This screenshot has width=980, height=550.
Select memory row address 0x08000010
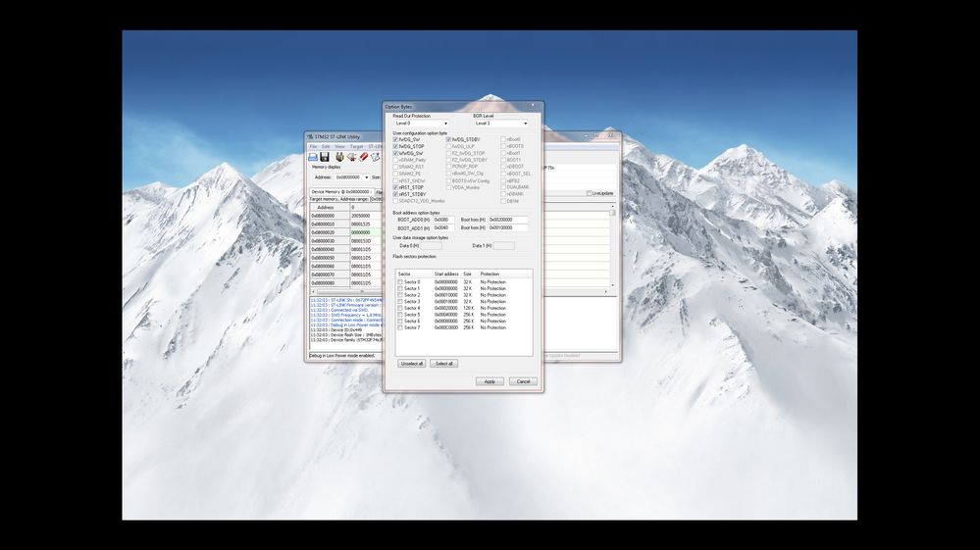[330, 225]
